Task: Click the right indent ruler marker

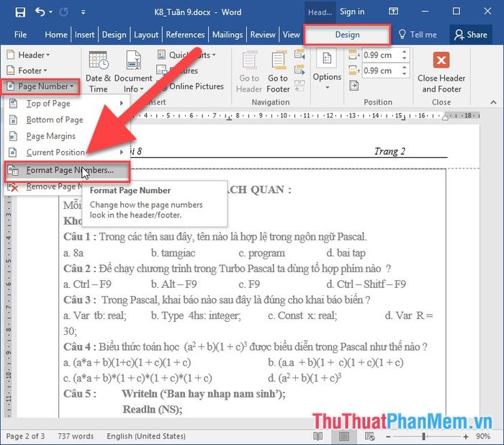Action: pyautogui.click(x=445, y=117)
